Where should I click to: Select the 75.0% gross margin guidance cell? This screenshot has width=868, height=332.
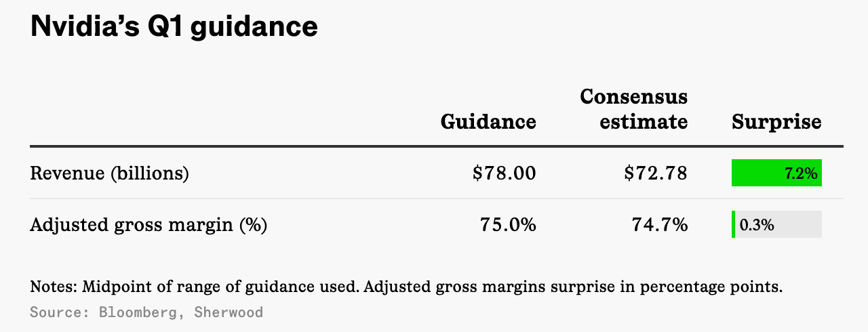[x=508, y=225]
